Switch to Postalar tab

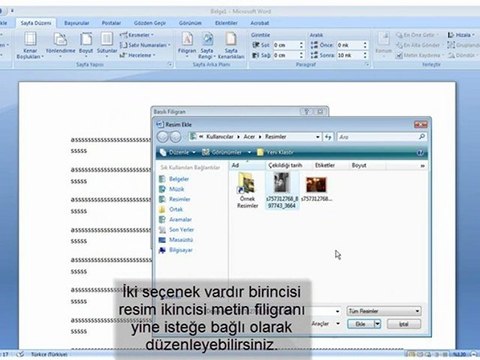click(111, 23)
